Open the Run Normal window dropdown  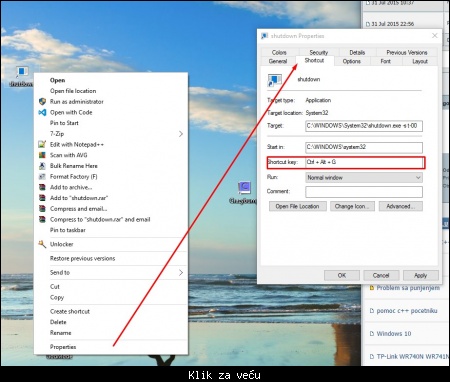coord(364,178)
